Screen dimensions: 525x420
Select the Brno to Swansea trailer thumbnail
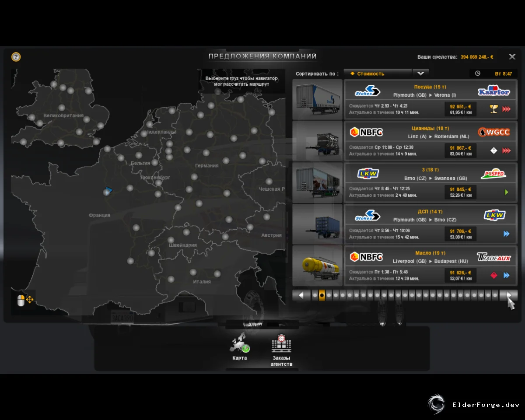pos(318,182)
